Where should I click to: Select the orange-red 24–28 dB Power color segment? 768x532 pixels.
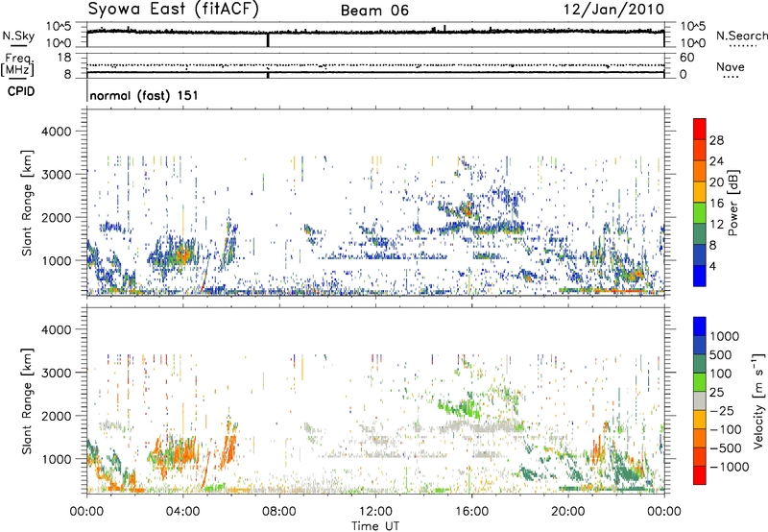(x=700, y=151)
